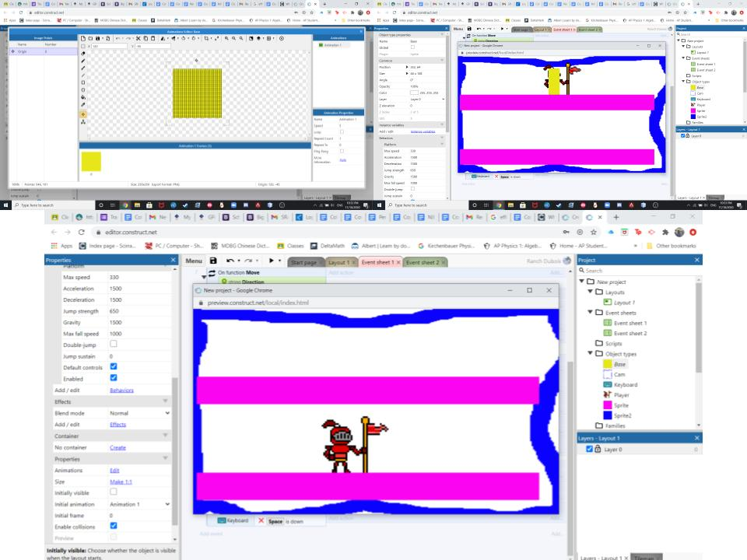Screen dimensions: 747x560
Task: Check Initially visible in bottom Properties panel
Action: click(x=114, y=492)
